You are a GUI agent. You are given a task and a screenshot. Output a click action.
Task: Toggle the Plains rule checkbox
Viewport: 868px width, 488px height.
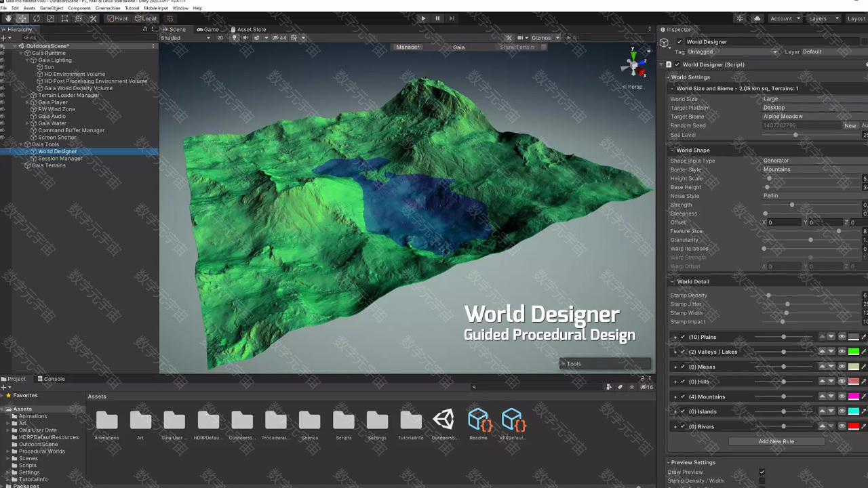pyautogui.click(x=683, y=337)
